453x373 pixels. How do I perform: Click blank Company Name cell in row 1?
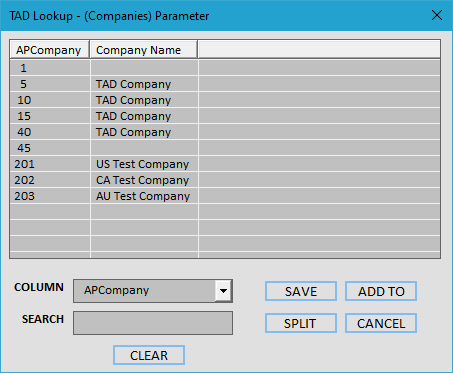click(x=144, y=68)
